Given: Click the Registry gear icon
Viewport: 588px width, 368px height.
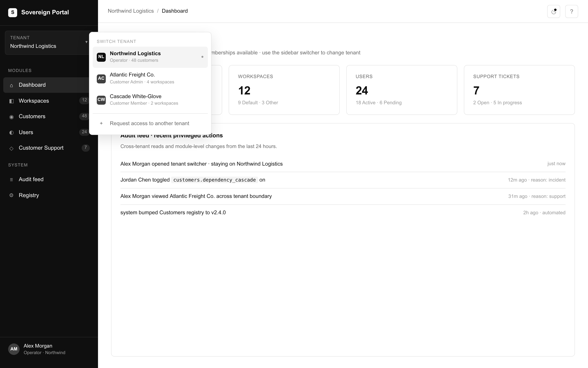Looking at the screenshot, I should [x=11, y=195].
